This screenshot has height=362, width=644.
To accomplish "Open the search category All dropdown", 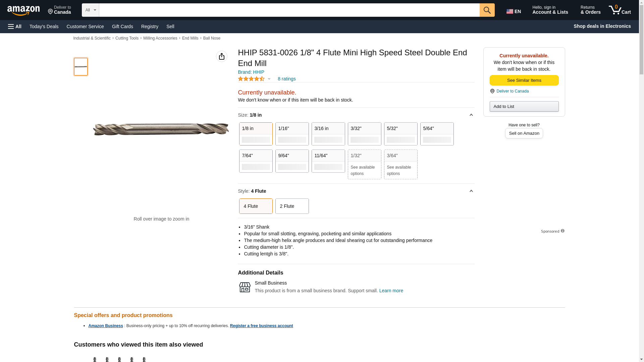I will [90, 10].
